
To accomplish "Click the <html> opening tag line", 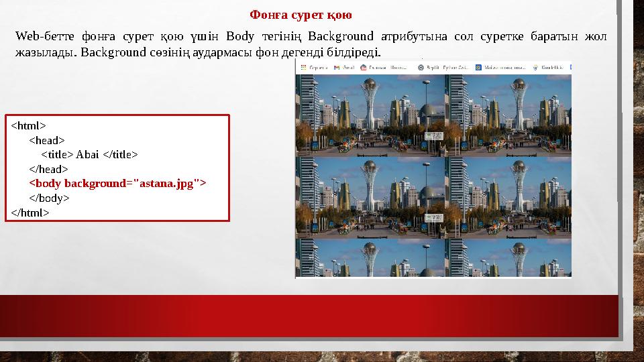I will tap(28, 125).
